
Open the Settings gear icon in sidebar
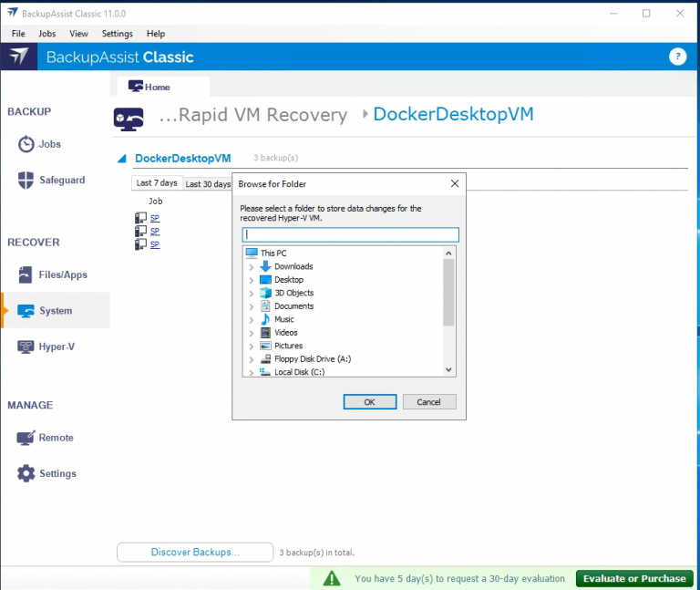pos(26,473)
